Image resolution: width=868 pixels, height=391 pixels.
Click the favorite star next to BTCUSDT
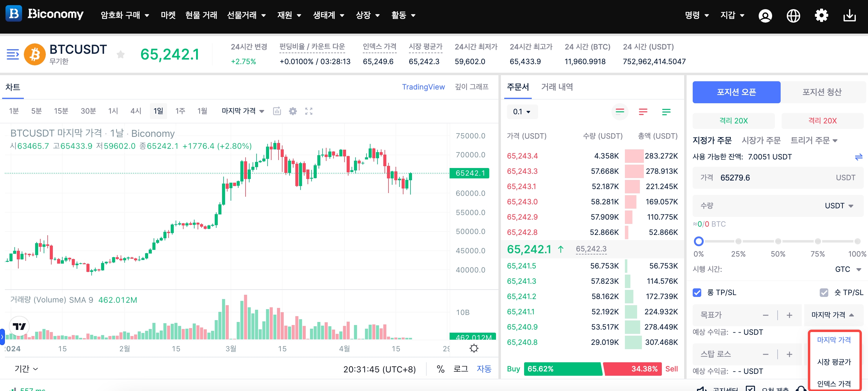click(x=120, y=54)
